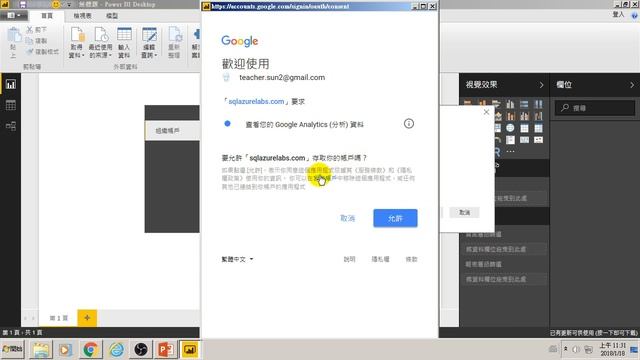The width and height of the screenshot is (640, 360).
Task: Click the Google logo in the dialog
Action: click(240, 41)
